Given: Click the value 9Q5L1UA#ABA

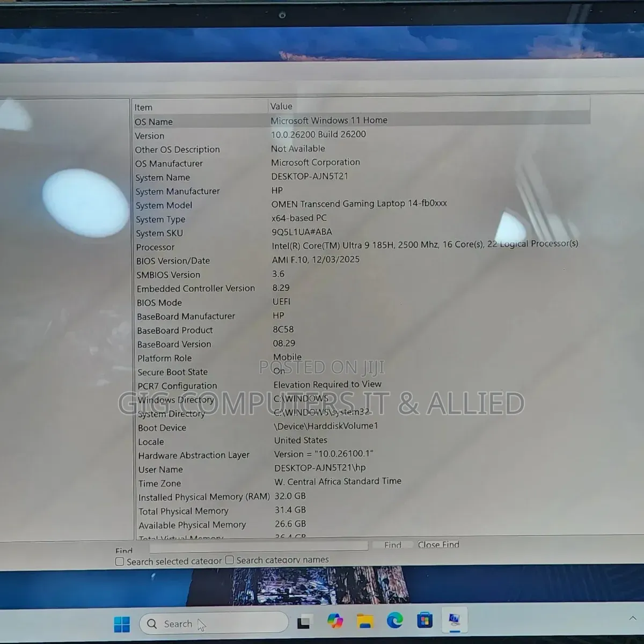Looking at the screenshot, I should pyautogui.click(x=302, y=232).
